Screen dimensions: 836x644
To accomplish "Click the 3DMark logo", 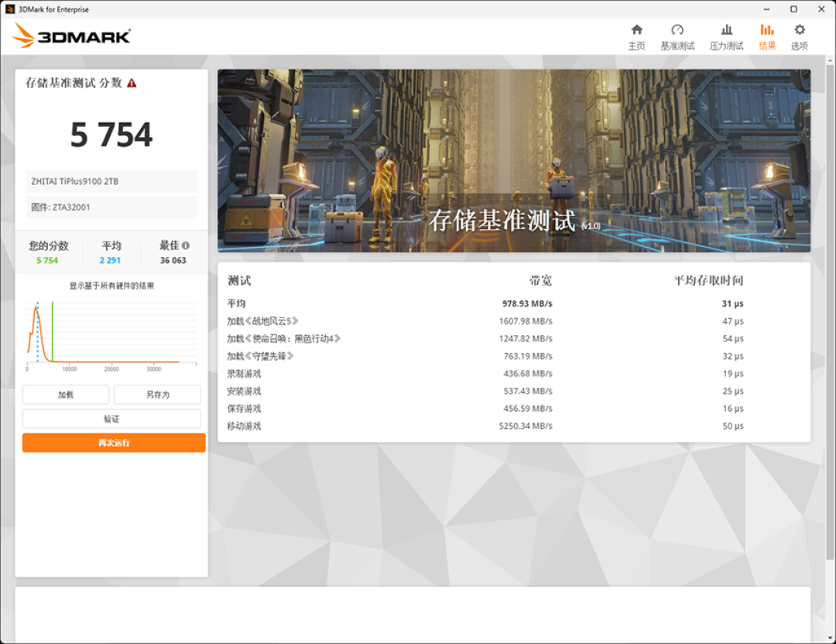I will [x=71, y=36].
